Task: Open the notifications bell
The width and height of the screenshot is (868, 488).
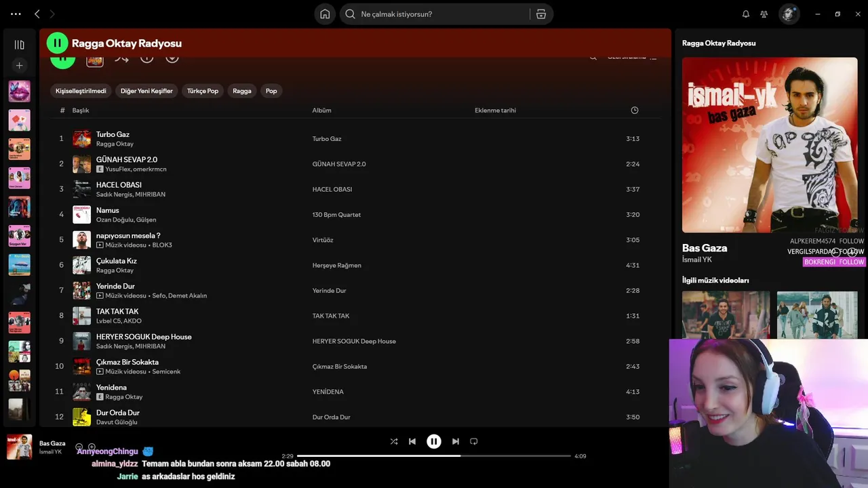Action: click(x=746, y=14)
